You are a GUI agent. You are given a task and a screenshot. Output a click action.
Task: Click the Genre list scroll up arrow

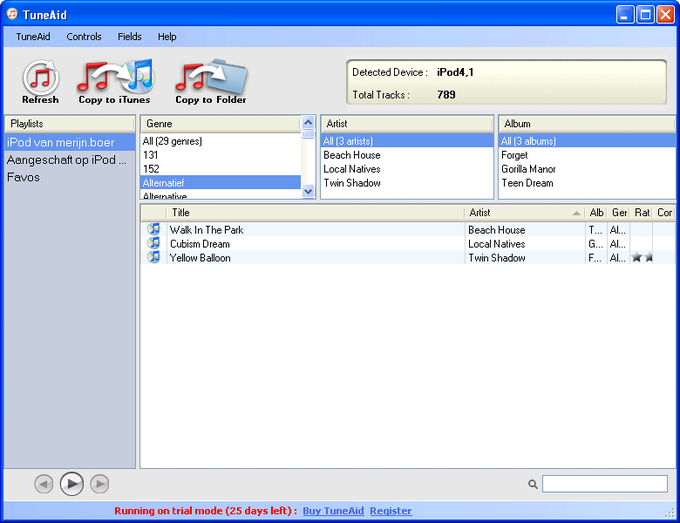[x=308, y=123]
